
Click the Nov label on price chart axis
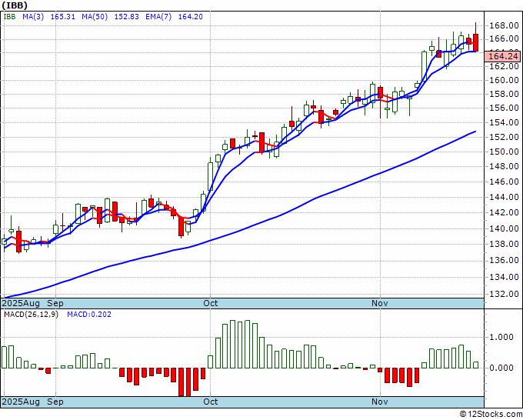click(380, 303)
